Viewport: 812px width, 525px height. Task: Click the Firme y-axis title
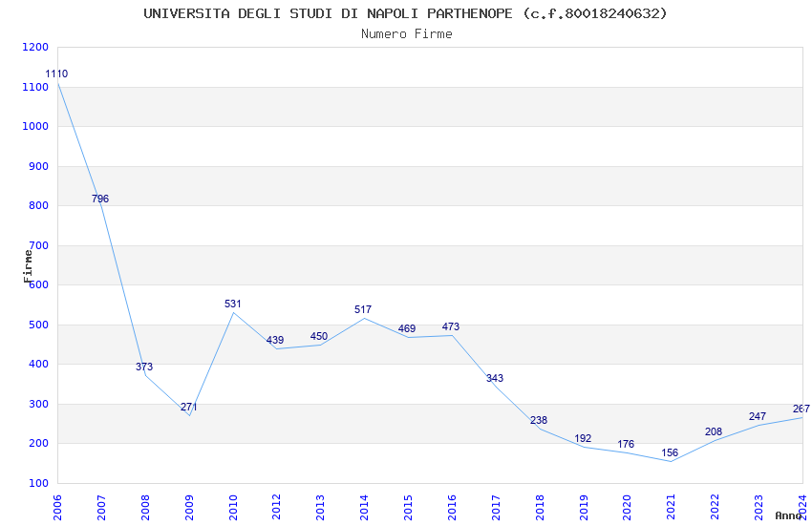point(28,266)
